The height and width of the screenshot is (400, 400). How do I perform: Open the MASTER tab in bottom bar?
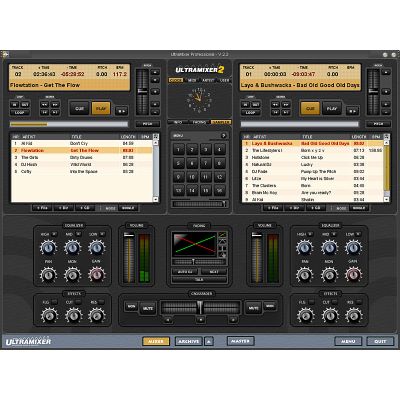240,341
